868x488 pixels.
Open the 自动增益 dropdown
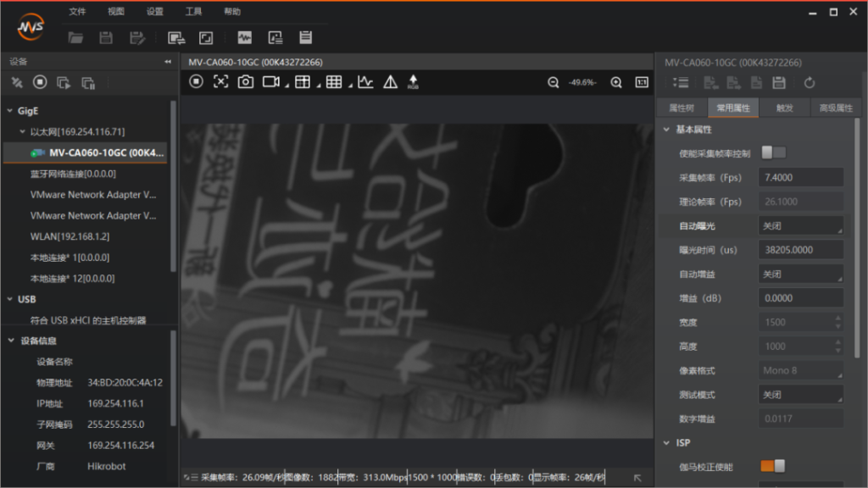(x=800, y=274)
